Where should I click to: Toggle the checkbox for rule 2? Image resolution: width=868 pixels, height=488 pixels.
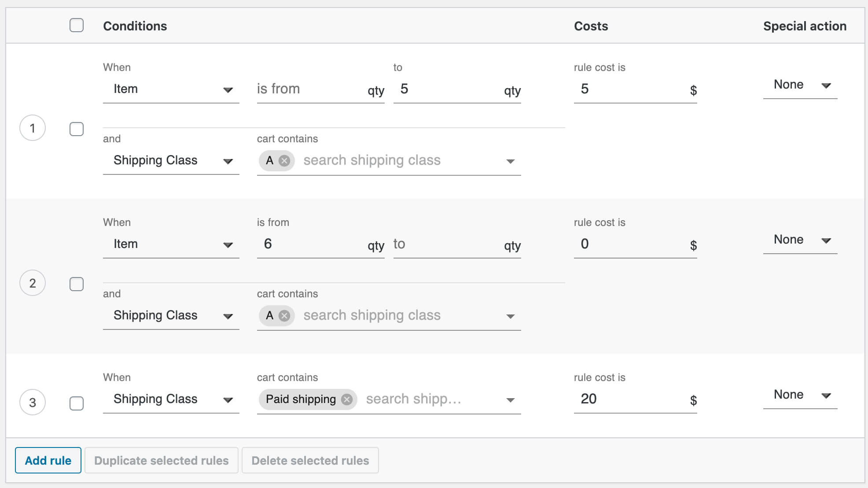pos(76,283)
